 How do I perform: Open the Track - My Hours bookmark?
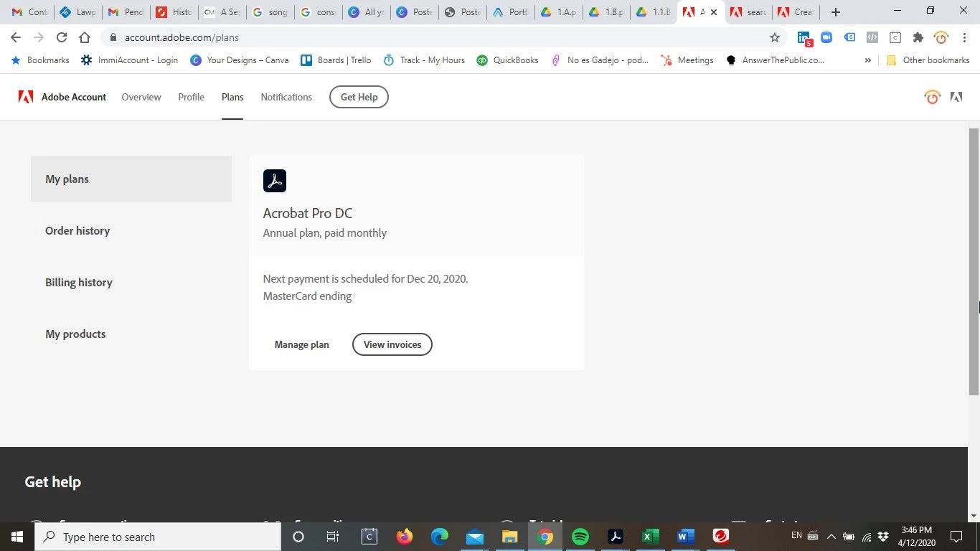tap(423, 60)
